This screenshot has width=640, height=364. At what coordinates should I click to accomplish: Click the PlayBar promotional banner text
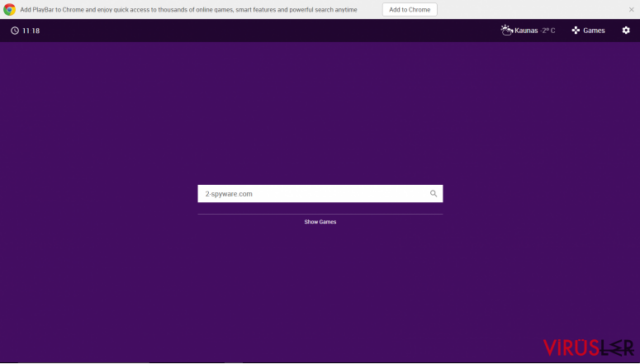189,9
